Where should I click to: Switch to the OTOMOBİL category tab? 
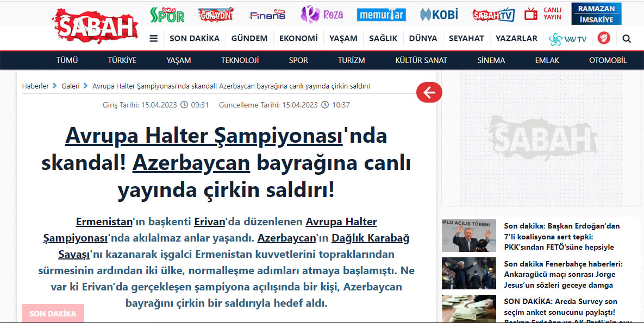coord(608,60)
